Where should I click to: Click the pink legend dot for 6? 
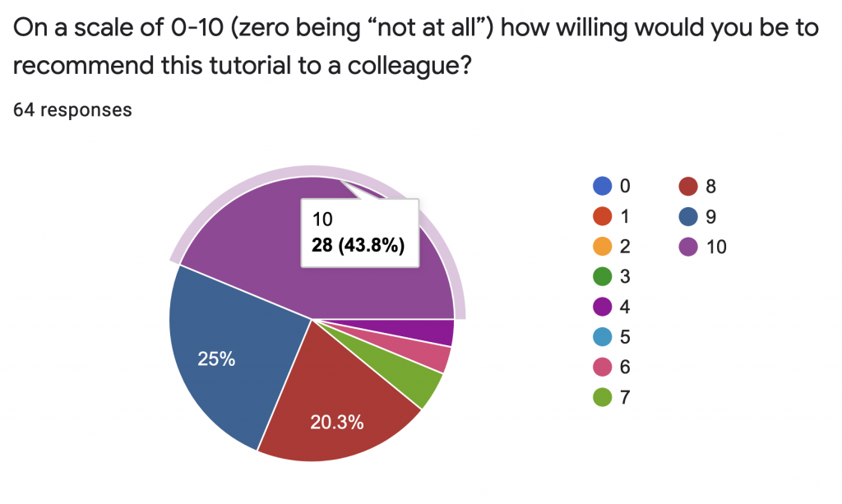[604, 367]
